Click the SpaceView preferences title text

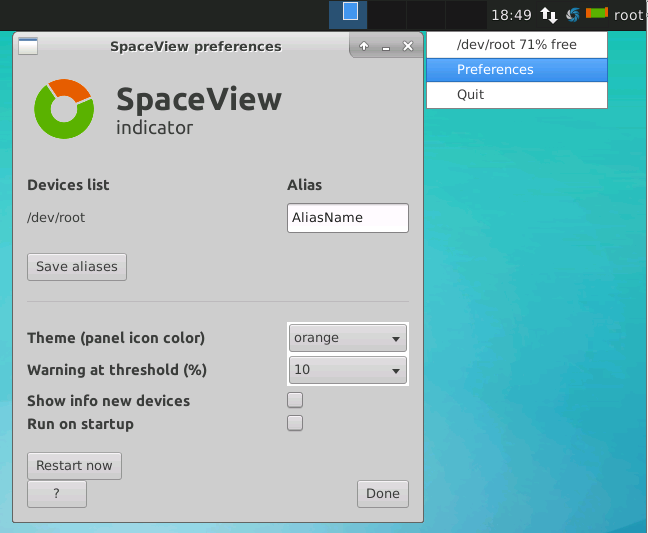tap(196, 47)
